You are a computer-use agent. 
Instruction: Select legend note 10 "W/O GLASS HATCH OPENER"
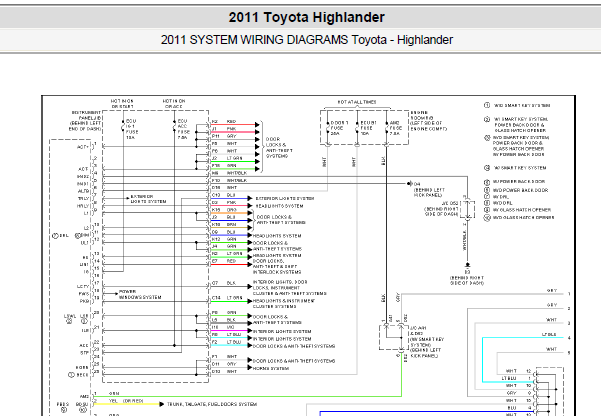519,218
